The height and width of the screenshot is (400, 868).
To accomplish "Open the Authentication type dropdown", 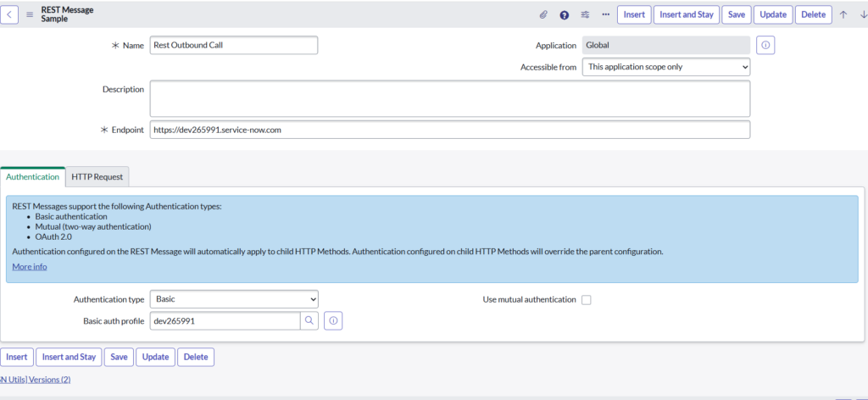I will click(x=233, y=299).
